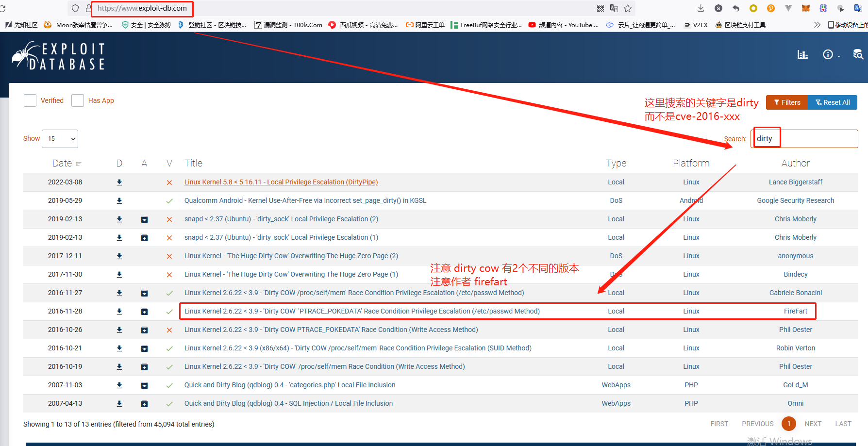Download the 2016-10-26 Phil Oester exploit
The image size is (868, 446).
coord(119,330)
